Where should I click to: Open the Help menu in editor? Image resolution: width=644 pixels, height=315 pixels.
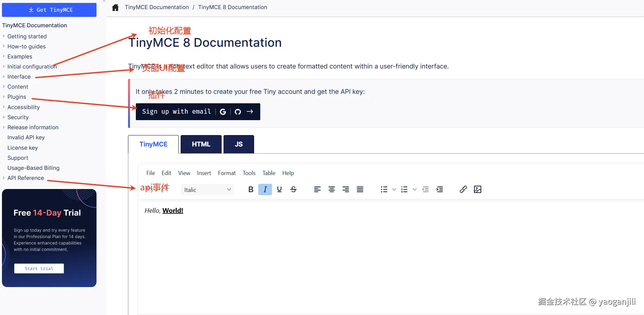(x=288, y=173)
